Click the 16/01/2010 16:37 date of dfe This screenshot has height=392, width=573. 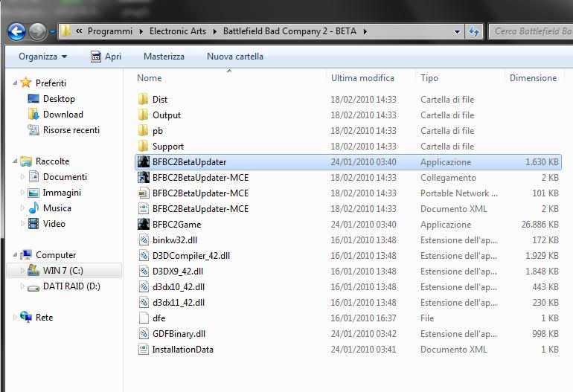click(363, 318)
